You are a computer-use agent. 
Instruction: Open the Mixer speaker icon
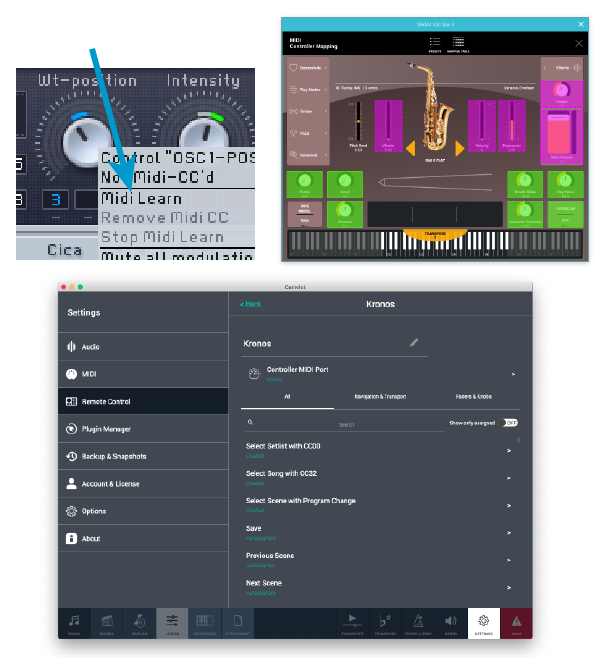tap(451, 623)
